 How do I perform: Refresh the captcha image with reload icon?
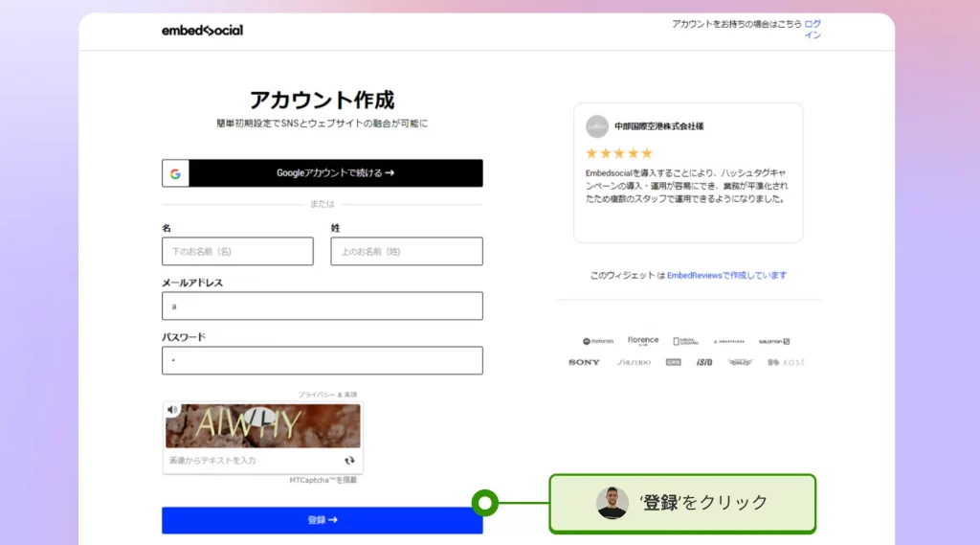[x=349, y=461]
